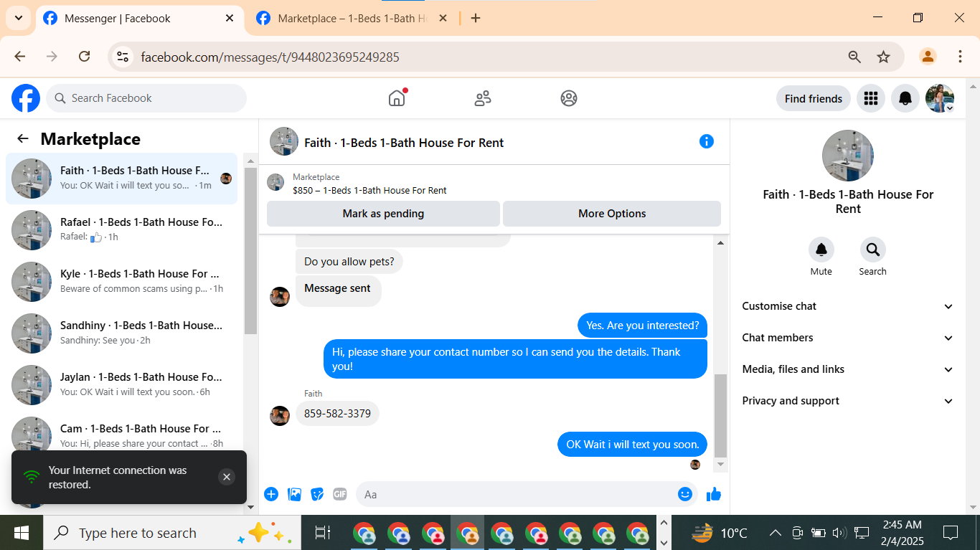Screen dimensions: 980x550
Task: Open a new browser tab
Action: pyautogui.click(x=476, y=19)
